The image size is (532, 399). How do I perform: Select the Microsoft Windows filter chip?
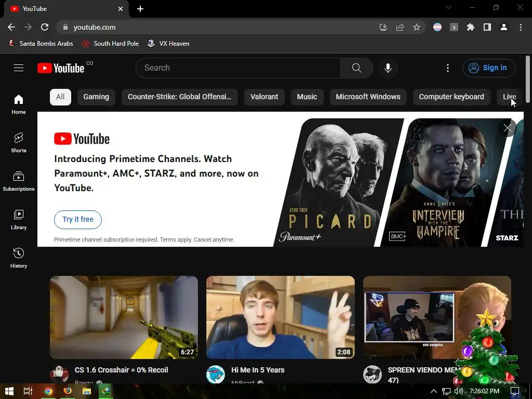[x=368, y=97]
